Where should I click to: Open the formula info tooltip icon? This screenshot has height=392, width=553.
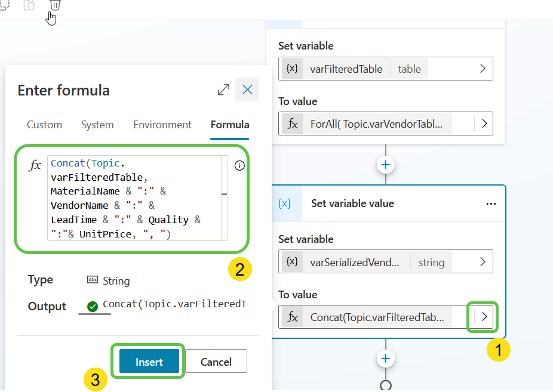239,165
